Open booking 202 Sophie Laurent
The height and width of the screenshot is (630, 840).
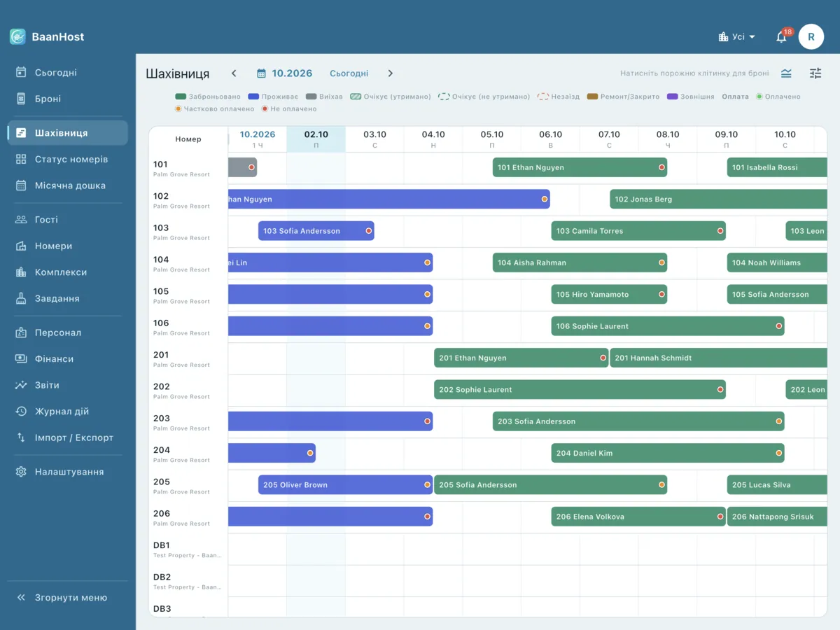tap(580, 390)
